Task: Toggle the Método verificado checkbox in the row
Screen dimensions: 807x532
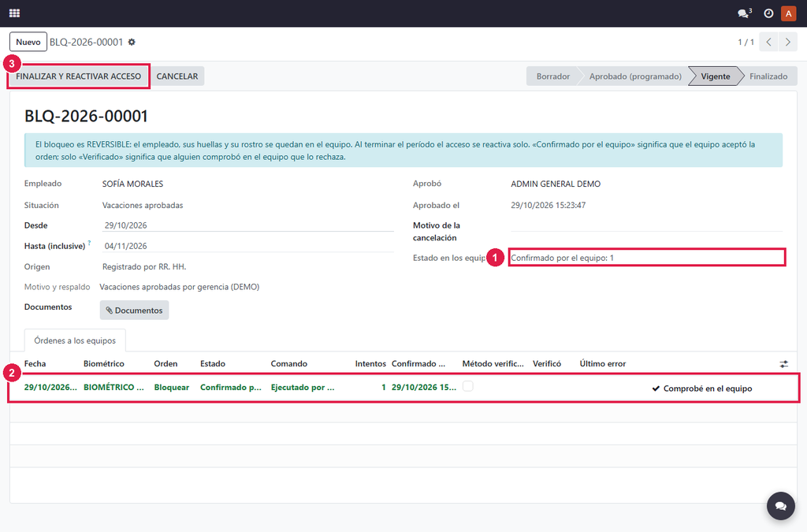Action: tap(468, 386)
